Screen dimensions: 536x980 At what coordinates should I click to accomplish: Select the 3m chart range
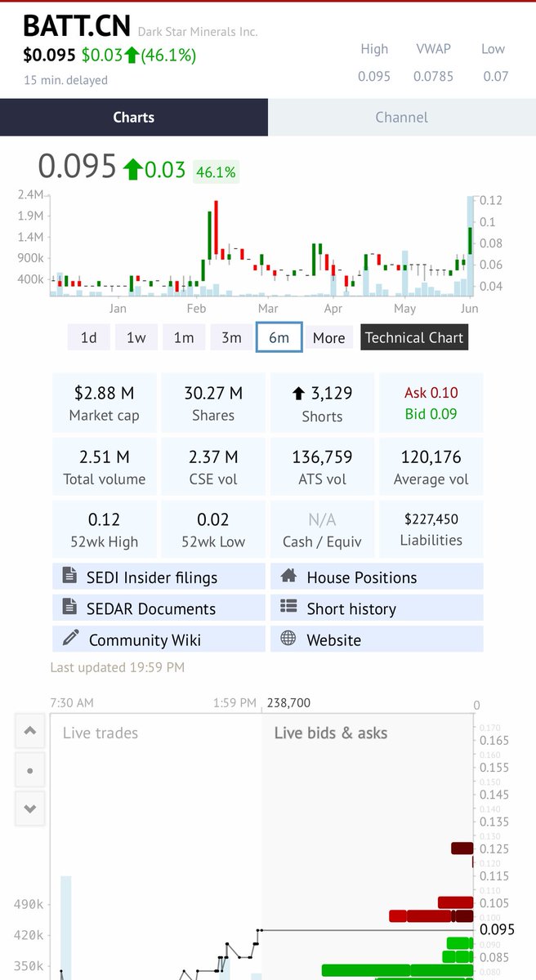click(x=231, y=337)
